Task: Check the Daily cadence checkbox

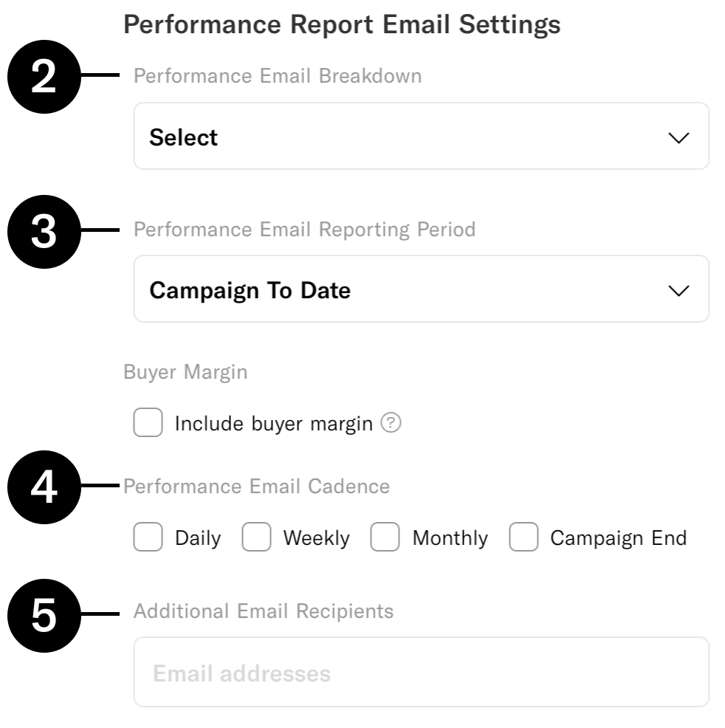Action: 148,538
